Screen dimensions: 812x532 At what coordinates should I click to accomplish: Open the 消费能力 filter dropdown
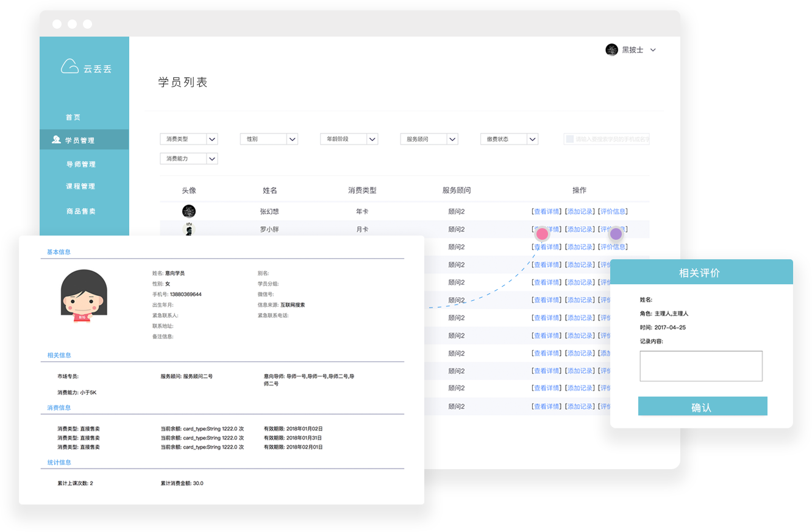(212, 159)
